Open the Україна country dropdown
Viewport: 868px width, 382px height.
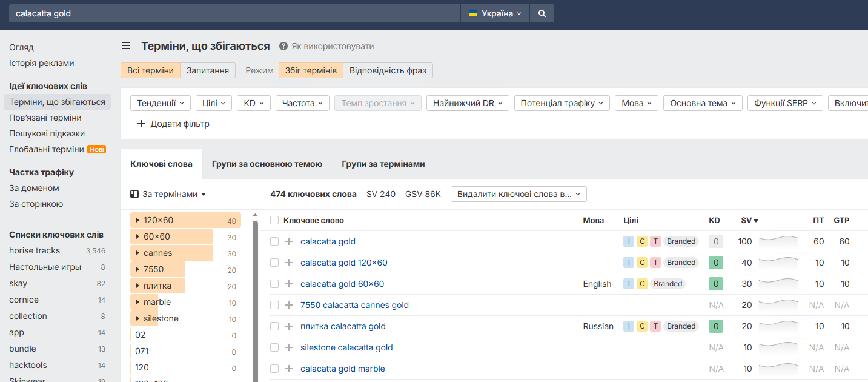[x=495, y=13]
